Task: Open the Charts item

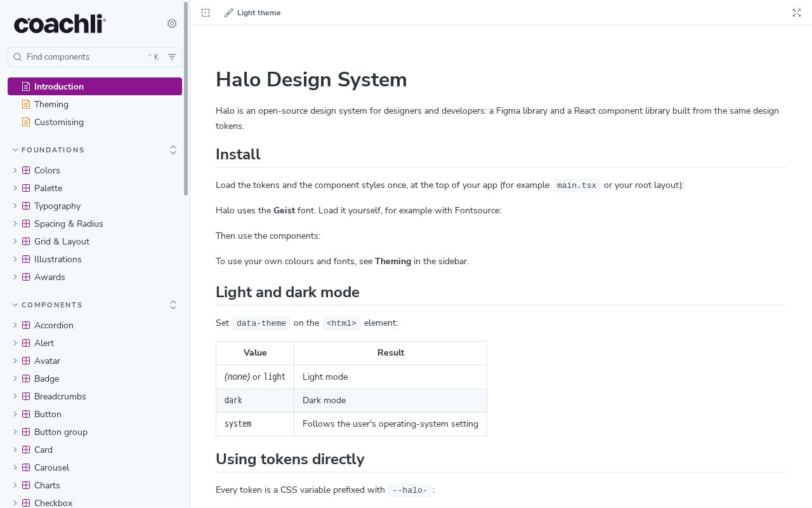Action: pos(95,485)
